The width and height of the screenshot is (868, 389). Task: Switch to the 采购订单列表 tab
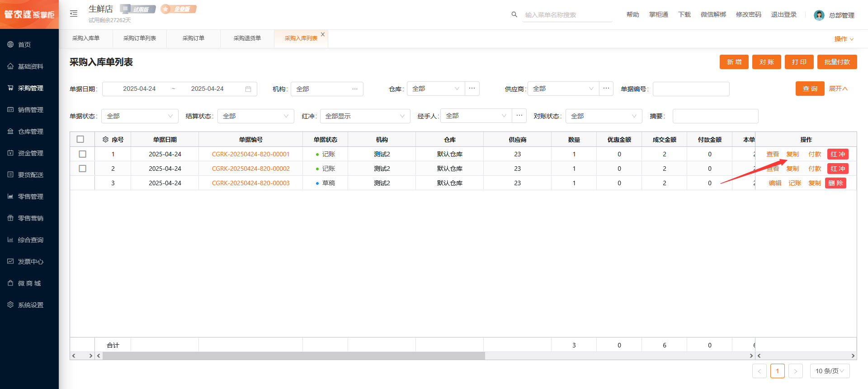coord(140,38)
